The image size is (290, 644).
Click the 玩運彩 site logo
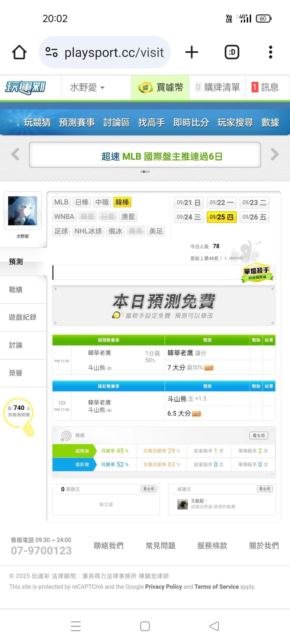point(26,87)
